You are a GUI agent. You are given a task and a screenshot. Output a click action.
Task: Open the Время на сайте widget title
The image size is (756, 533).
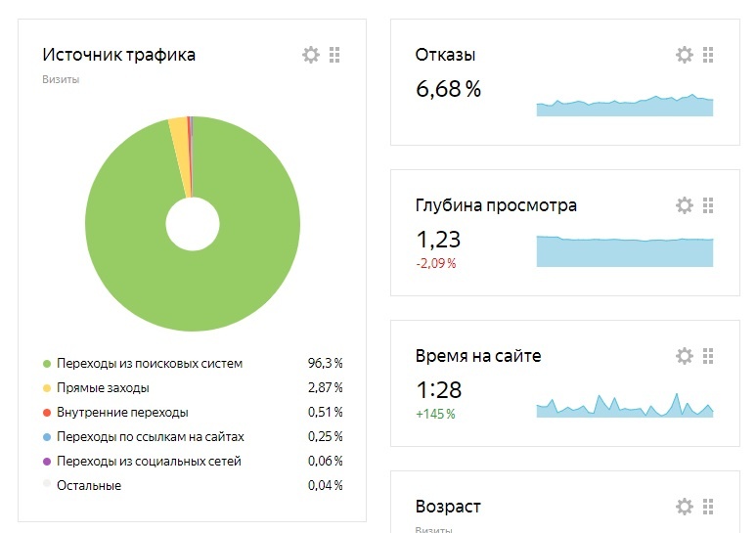(478, 356)
